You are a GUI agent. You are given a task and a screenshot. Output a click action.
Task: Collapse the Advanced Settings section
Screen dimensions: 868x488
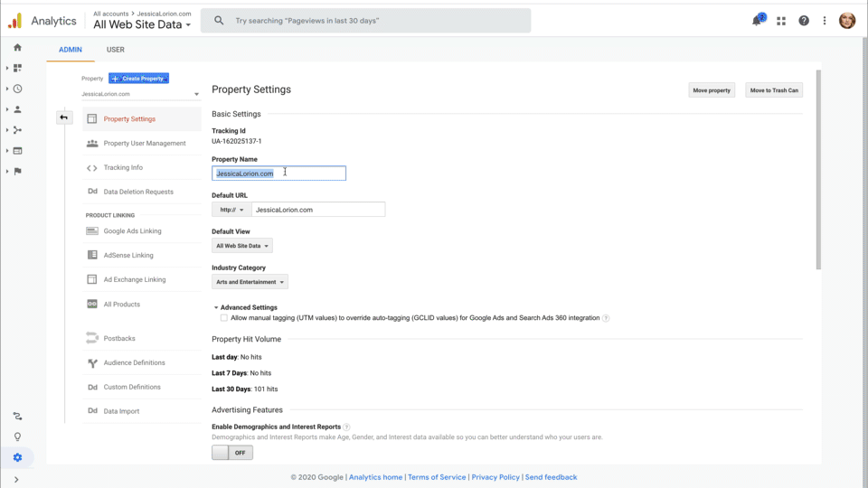click(246, 307)
